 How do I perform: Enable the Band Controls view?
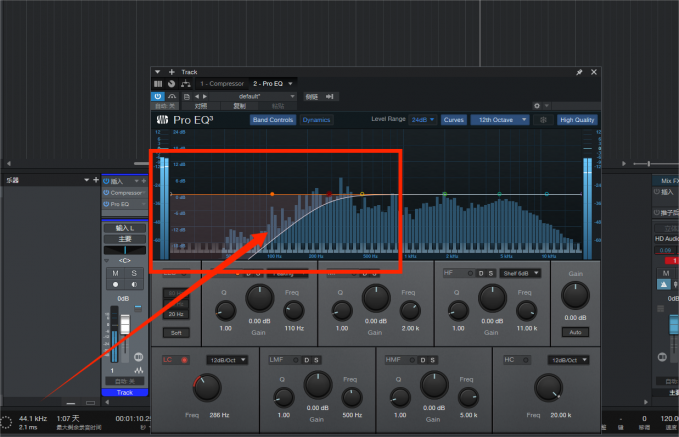pyautogui.click(x=273, y=120)
